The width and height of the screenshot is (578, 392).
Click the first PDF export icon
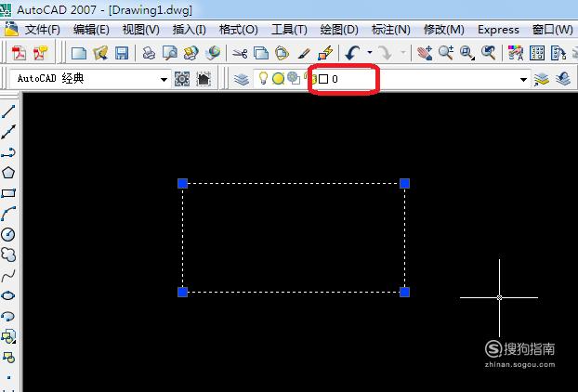[20, 54]
